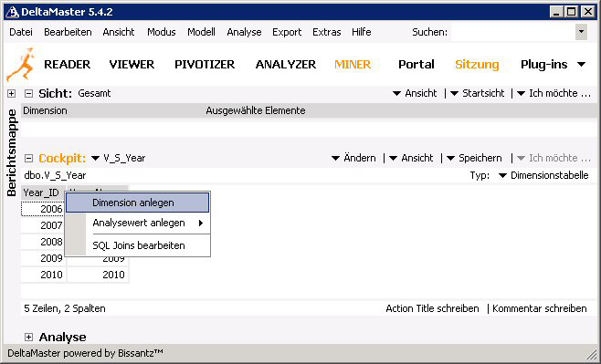Select the 2010 Year_ID cell

point(43,275)
